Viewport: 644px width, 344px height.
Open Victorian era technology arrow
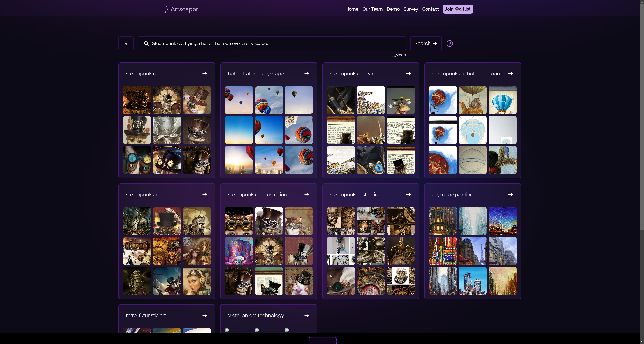click(x=307, y=315)
